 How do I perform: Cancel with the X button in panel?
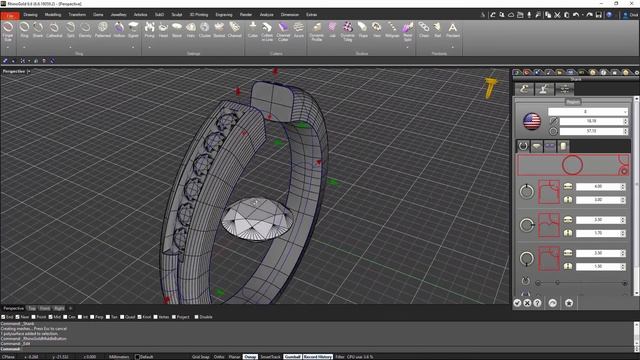point(527,303)
